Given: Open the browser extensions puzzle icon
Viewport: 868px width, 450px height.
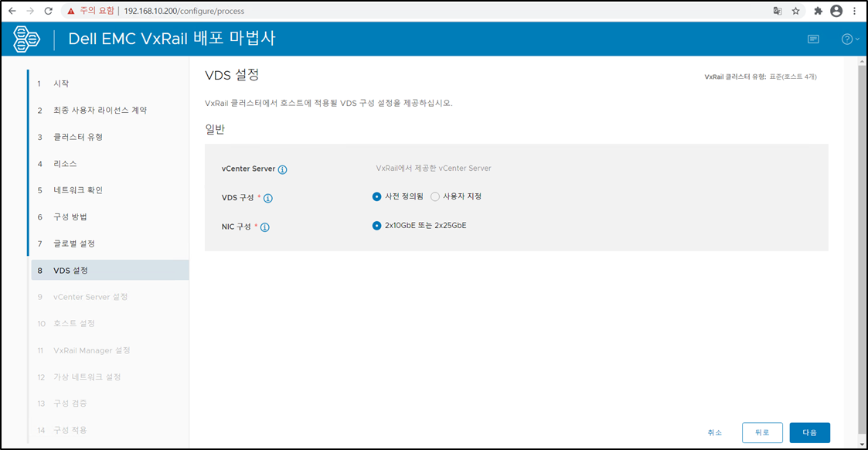Looking at the screenshot, I should 819,11.
